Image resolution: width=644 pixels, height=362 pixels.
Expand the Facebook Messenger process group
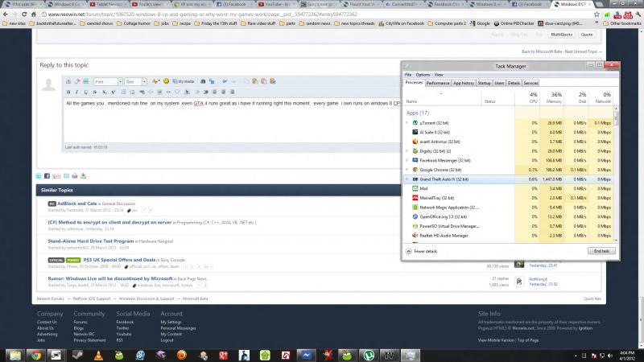click(x=407, y=160)
